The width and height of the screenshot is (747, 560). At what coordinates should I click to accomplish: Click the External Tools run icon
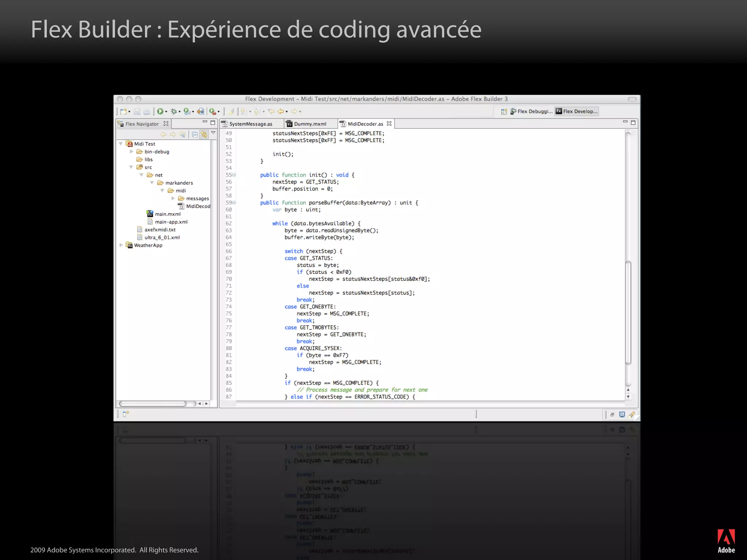(212, 112)
